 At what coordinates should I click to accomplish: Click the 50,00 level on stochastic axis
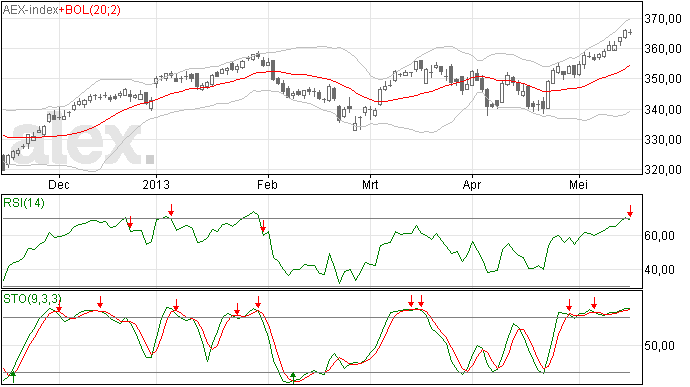[659, 346]
